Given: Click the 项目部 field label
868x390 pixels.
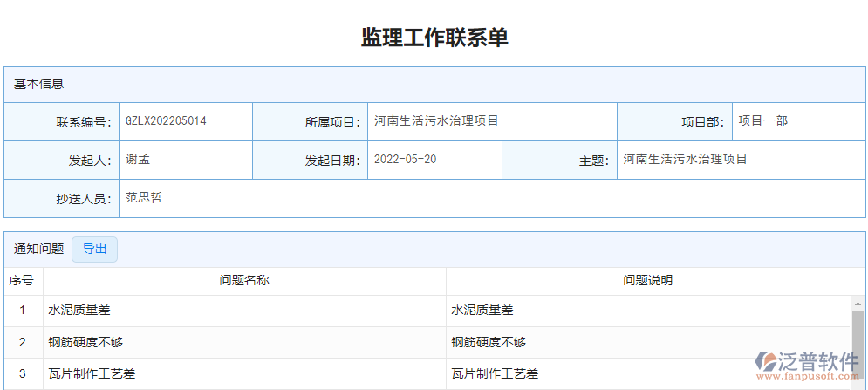Looking at the screenshot, I should pos(703,122).
